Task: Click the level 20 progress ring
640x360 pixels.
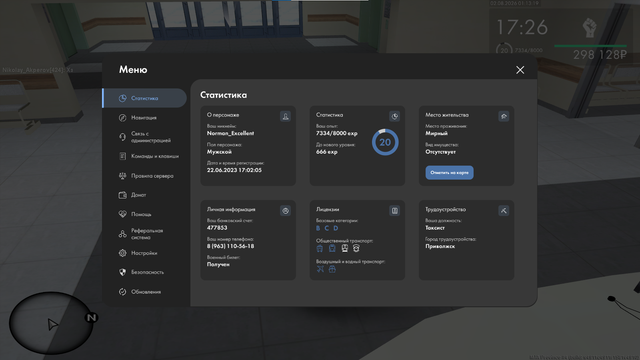Action: pos(385,142)
